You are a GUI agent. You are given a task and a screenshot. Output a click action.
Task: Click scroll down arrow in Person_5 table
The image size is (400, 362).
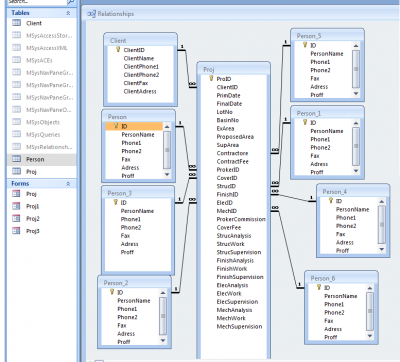click(x=356, y=94)
